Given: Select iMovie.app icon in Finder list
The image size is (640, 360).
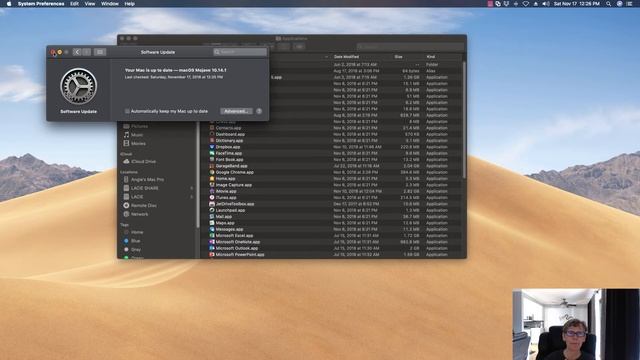Looking at the screenshot, I should pos(212,191).
